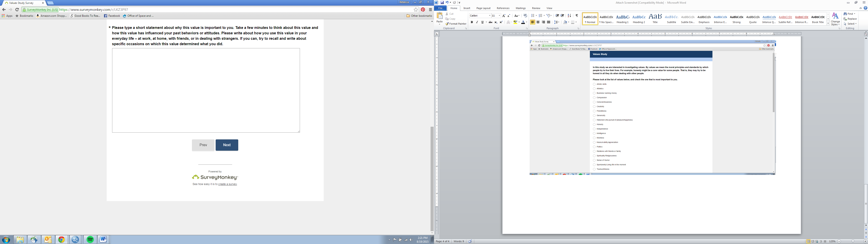868x244 pixels.
Task: Apply Justify paragraph alignment
Action: (549, 22)
